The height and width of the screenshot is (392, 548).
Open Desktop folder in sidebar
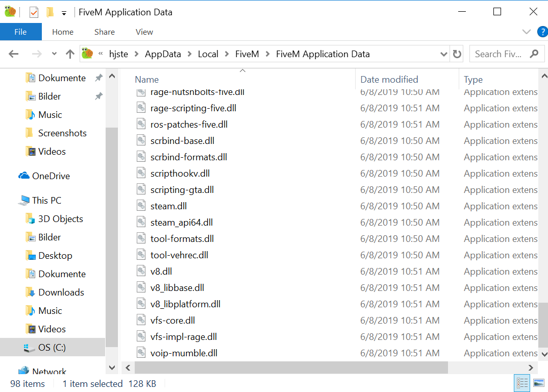tap(55, 256)
